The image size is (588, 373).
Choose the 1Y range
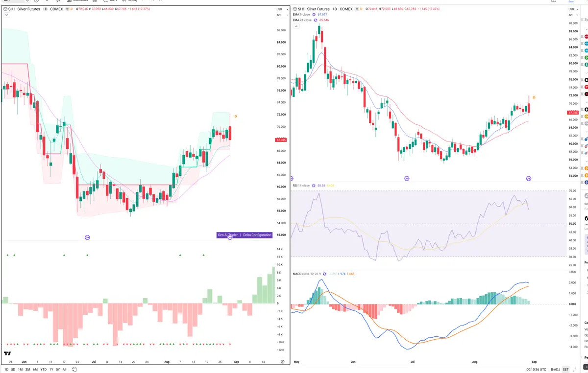(51, 369)
